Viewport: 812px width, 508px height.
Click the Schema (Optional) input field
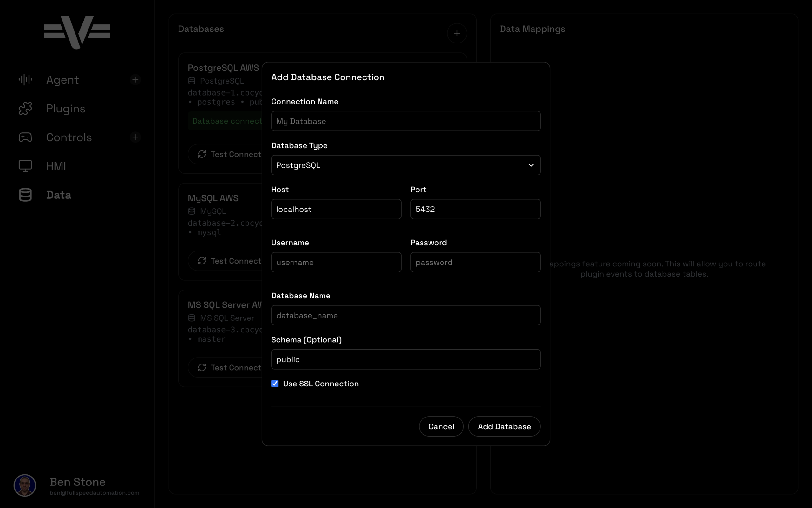point(406,359)
